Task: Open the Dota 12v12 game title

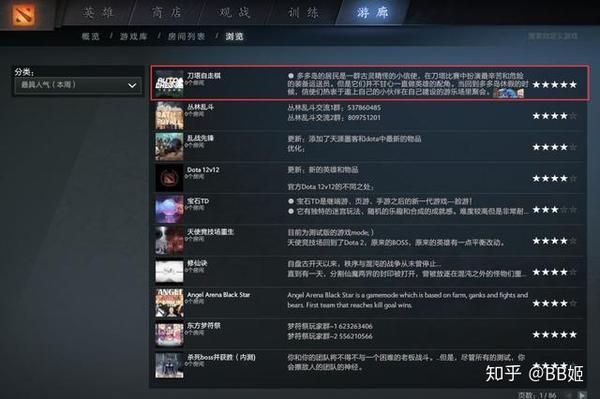Action: click(203, 169)
